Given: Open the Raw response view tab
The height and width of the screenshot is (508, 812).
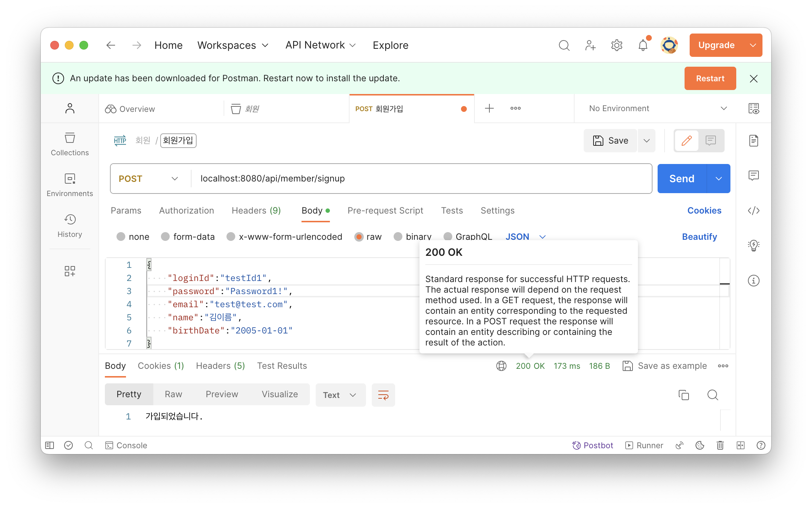Looking at the screenshot, I should tap(173, 394).
